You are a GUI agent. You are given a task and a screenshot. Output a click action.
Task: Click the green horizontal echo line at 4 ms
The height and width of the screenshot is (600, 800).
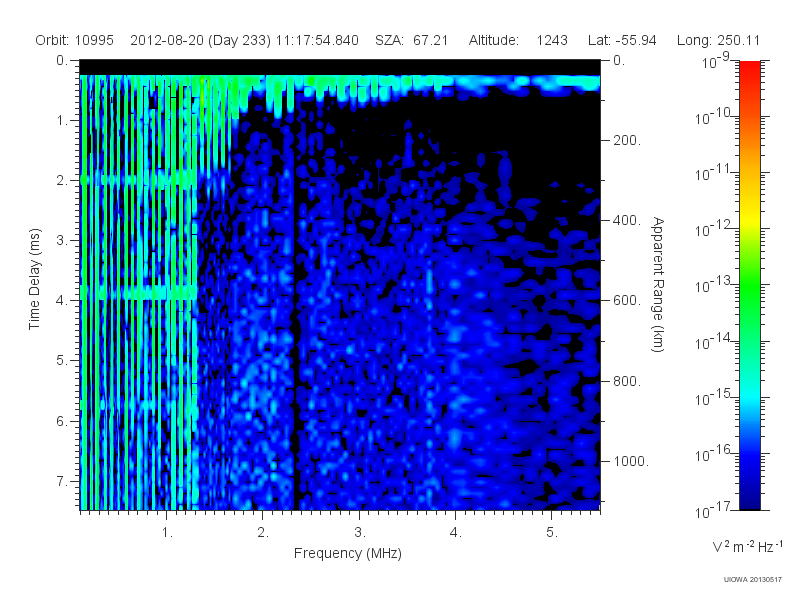tap(139, 293)
